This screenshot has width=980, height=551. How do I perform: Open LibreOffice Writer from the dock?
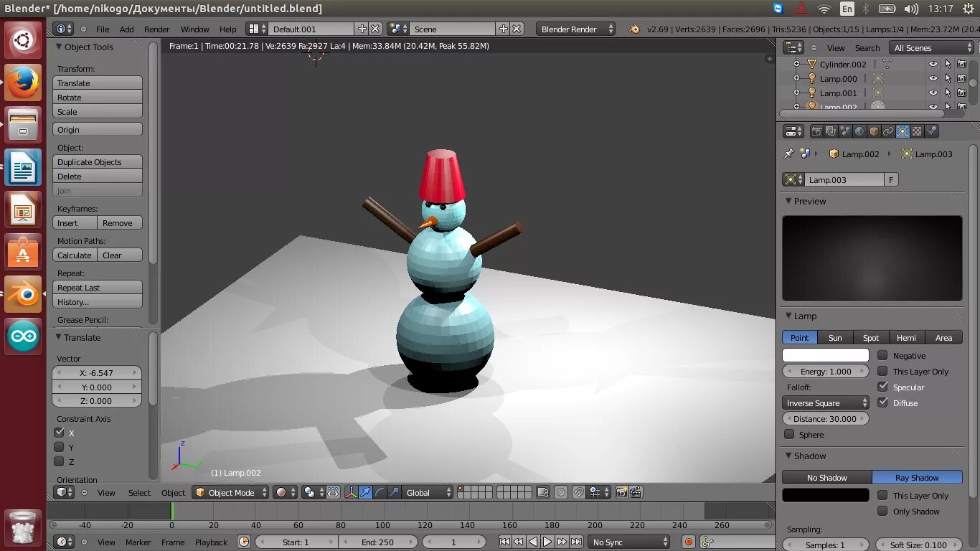[23, 168]
